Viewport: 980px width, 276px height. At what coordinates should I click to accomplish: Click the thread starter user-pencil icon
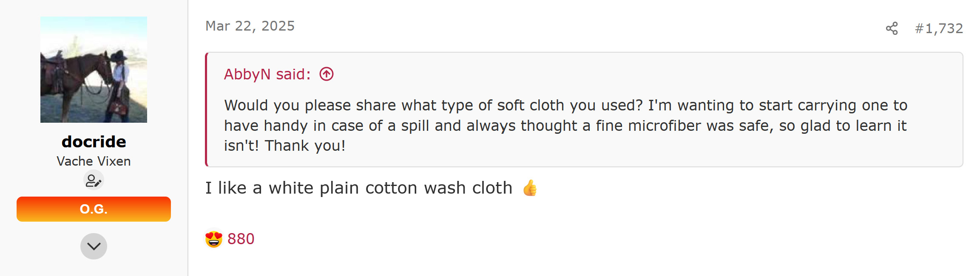pyautogui.click(x=94, y=181)
